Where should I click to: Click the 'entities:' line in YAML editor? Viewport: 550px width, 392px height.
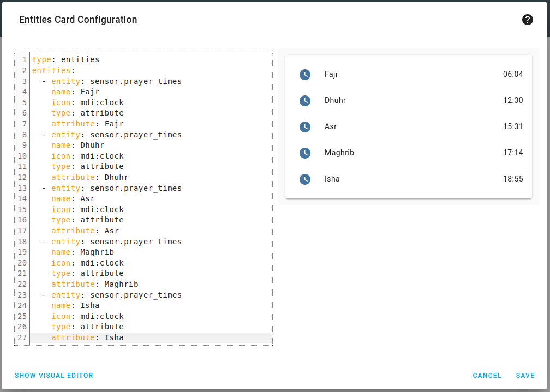(x=51, y=70)
